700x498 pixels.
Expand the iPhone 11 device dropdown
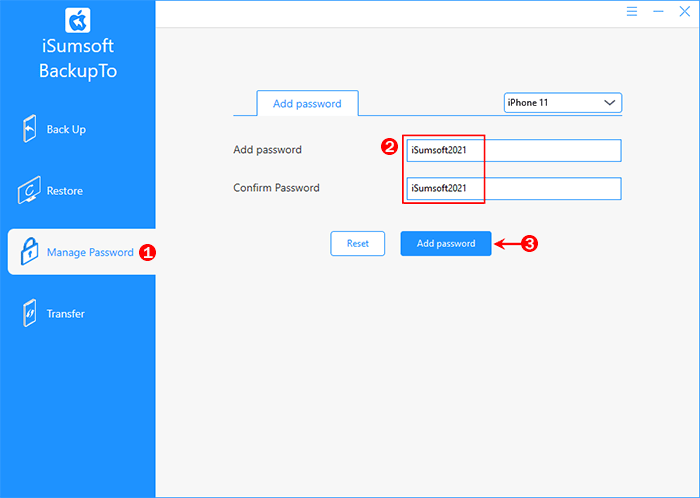coord(562,103)
